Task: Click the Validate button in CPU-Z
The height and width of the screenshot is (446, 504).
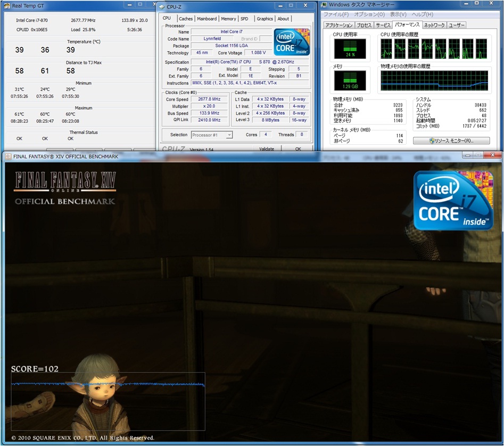Action: coord(267,149)
